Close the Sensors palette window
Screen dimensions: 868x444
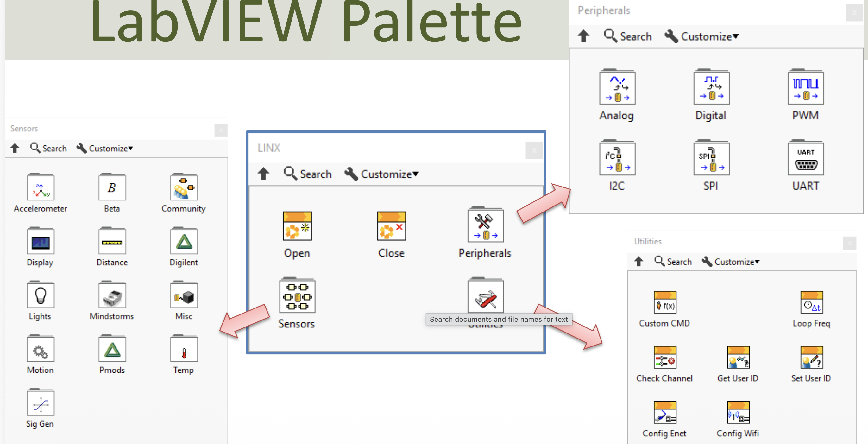click(221, 130)
